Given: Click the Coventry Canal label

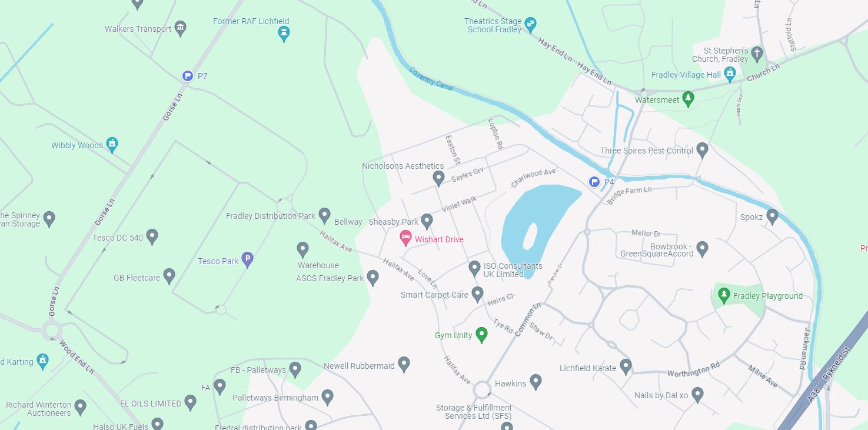Looking at the screenshot, I should pos(431,79).
